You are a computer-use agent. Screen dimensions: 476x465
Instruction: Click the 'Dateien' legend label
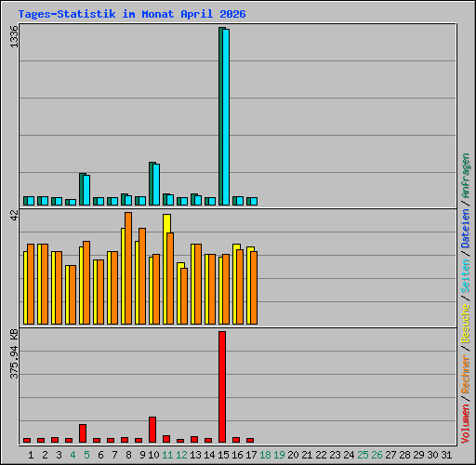click(x=466, y=229)
